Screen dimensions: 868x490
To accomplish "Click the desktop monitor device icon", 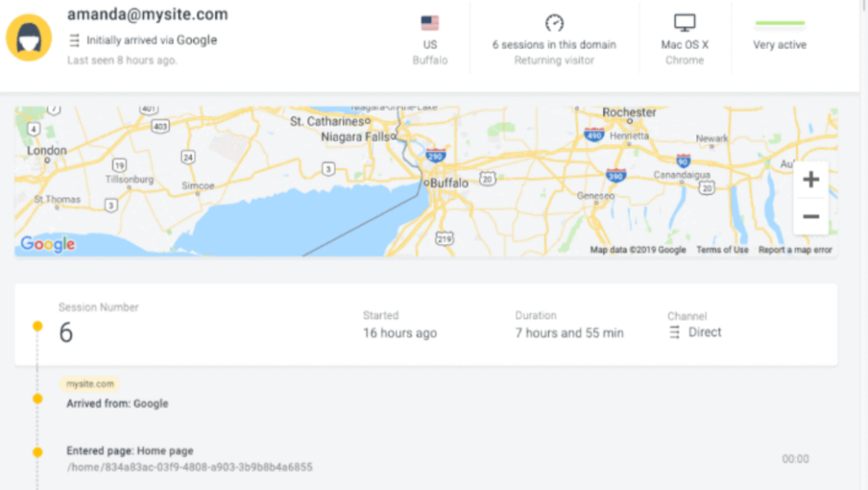I will 684,23.
